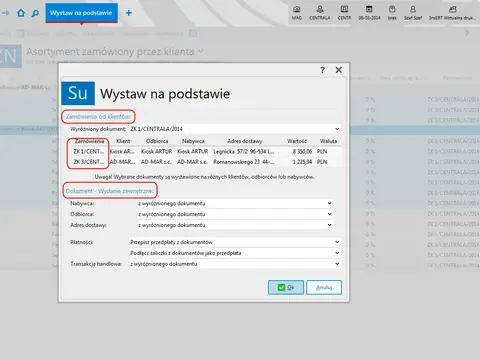Open the 'Szef Szef' user icon

coord(413,13)
